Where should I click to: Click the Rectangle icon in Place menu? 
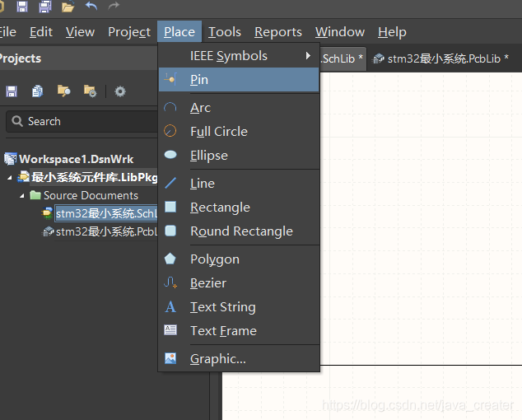170,207
